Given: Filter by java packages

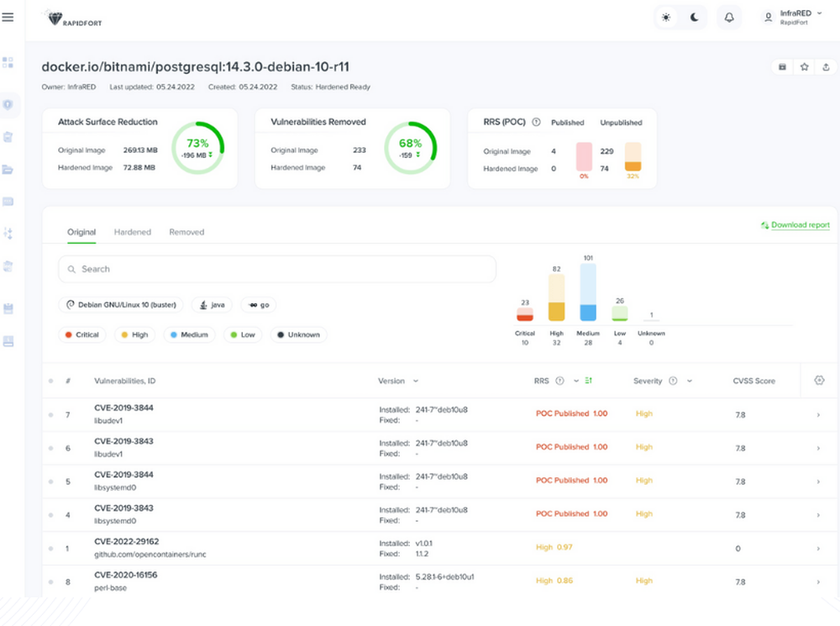Looking at the screenshot, I should 213,305.
